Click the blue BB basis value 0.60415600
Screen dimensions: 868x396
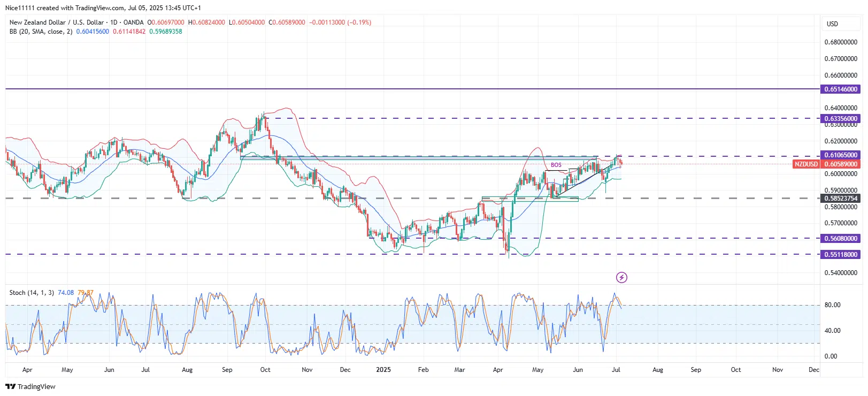coord(93,32)
